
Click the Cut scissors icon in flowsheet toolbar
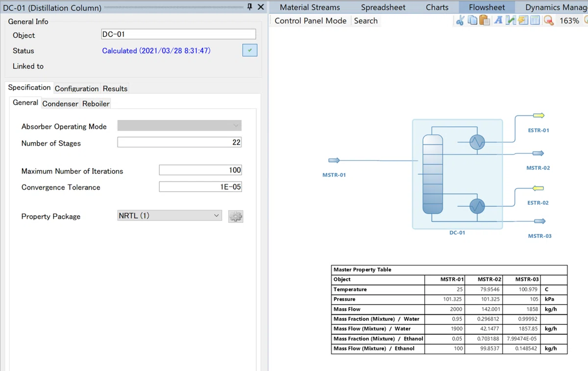point(460,21)
